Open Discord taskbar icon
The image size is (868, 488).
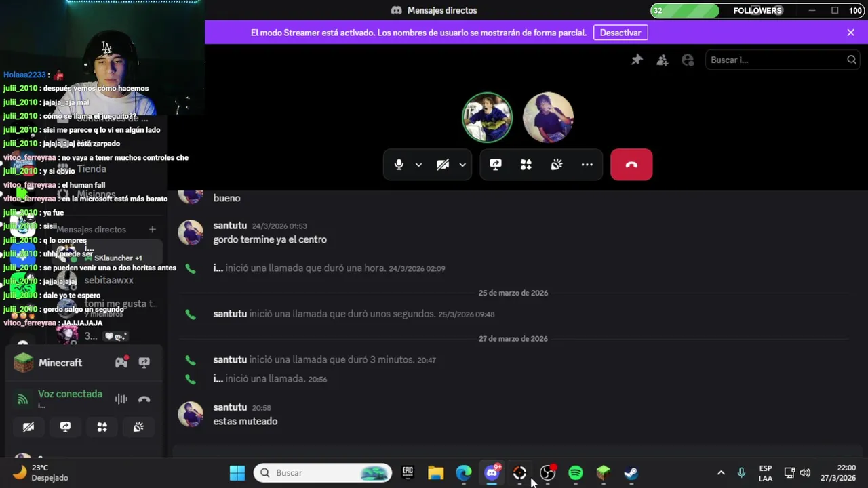point(492,473)
